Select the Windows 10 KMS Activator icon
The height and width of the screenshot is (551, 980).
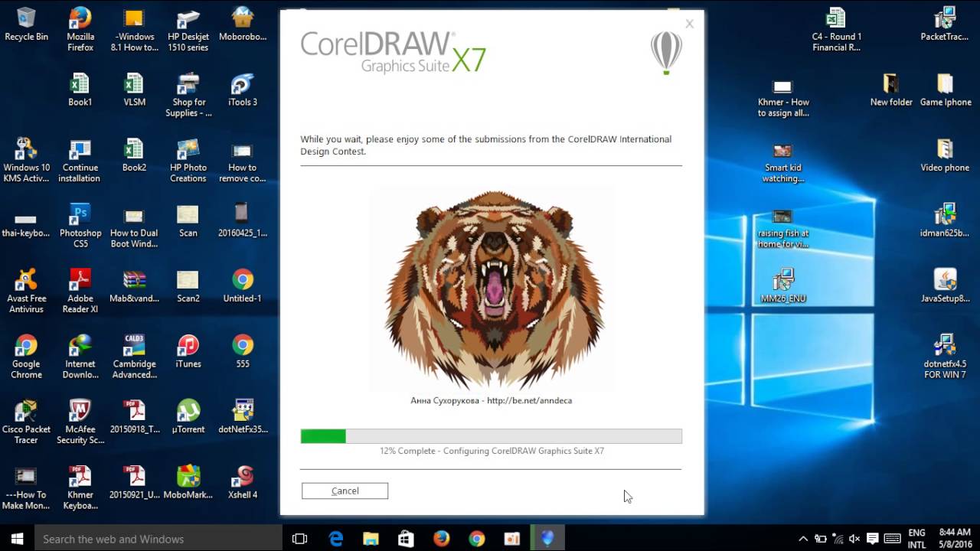26,160
